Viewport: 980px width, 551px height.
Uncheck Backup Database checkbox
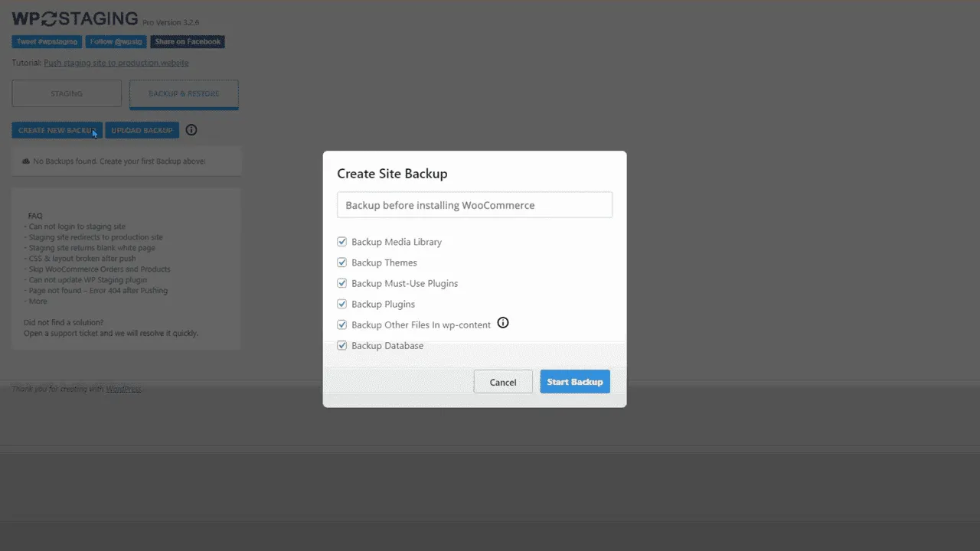click(x=342, y=345)
